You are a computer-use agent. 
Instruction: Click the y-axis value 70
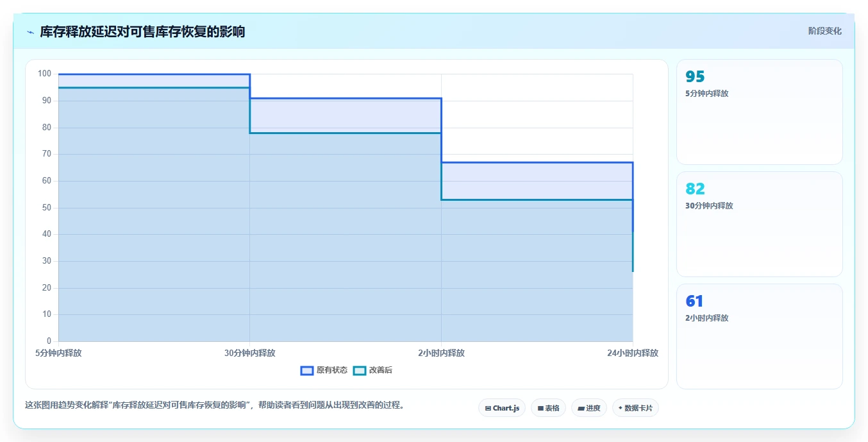click(47, 154)
